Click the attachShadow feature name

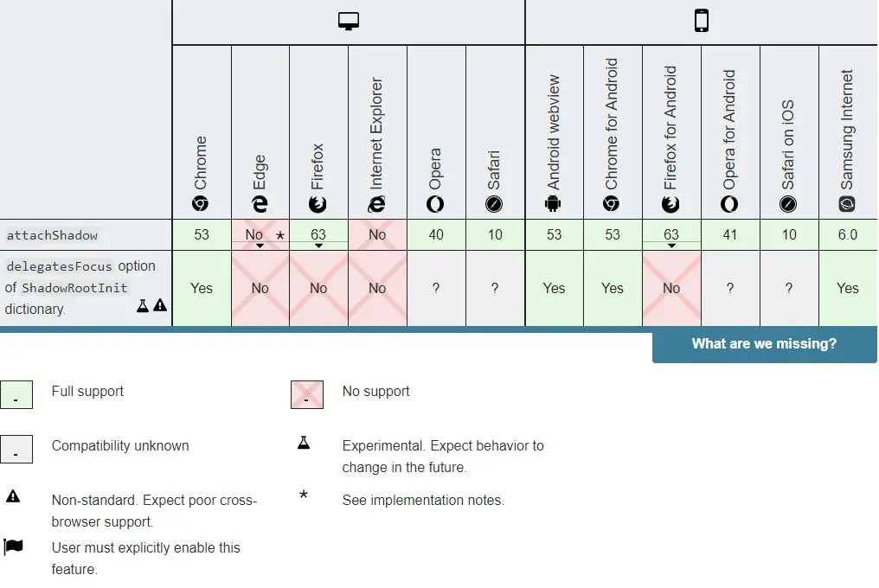52,235
